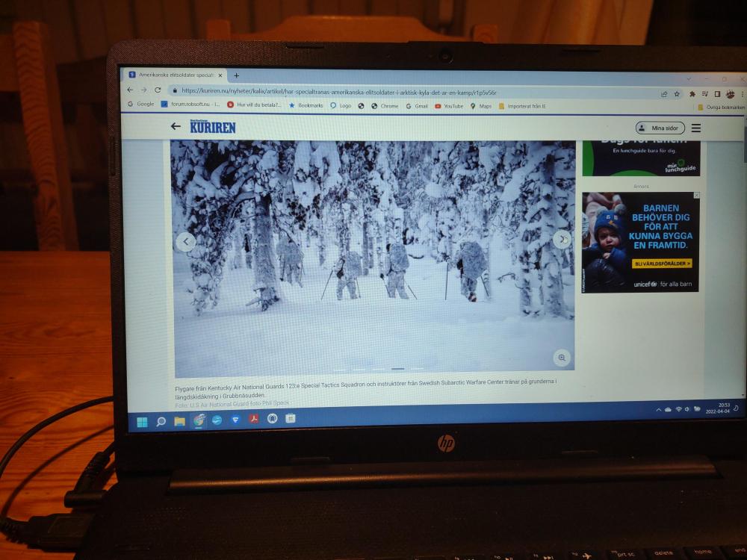The image size is (747, 560).
Task: Open Adobe Acrobat from the taskbar
Action: click(x=254, y=419)
